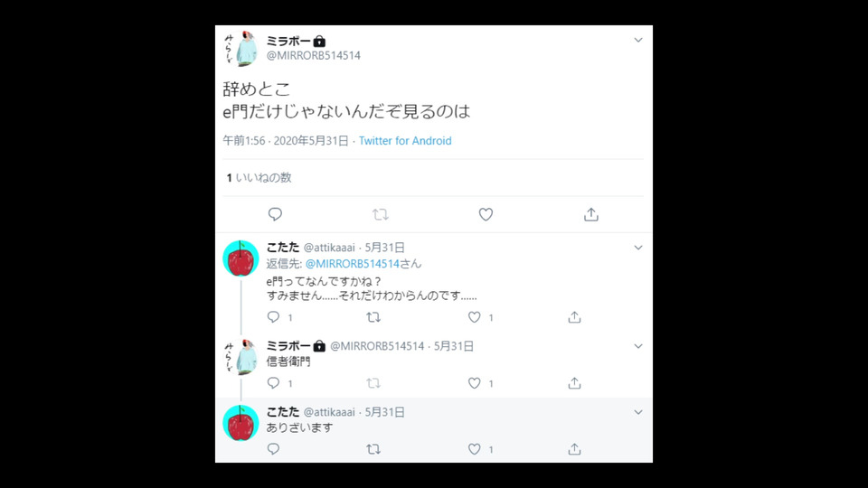The height and width of the screenshot is (488, 868).
Task: Open the @MIRRORB514514 mention in reply
Action: tap(352, 264)
